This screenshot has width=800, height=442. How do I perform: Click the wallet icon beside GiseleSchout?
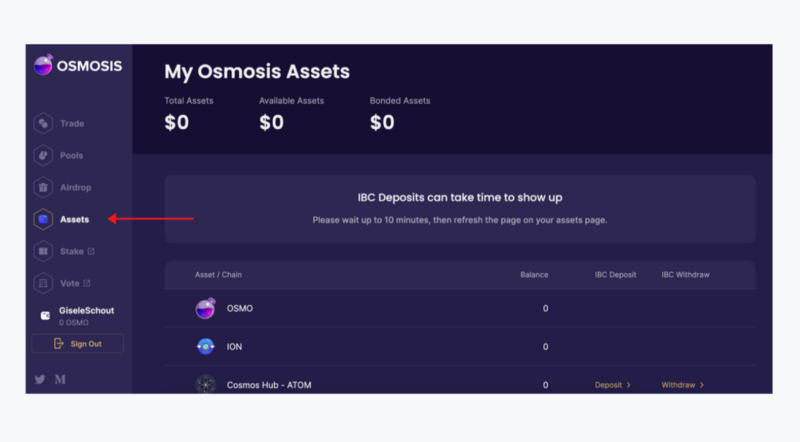(44, 315)
